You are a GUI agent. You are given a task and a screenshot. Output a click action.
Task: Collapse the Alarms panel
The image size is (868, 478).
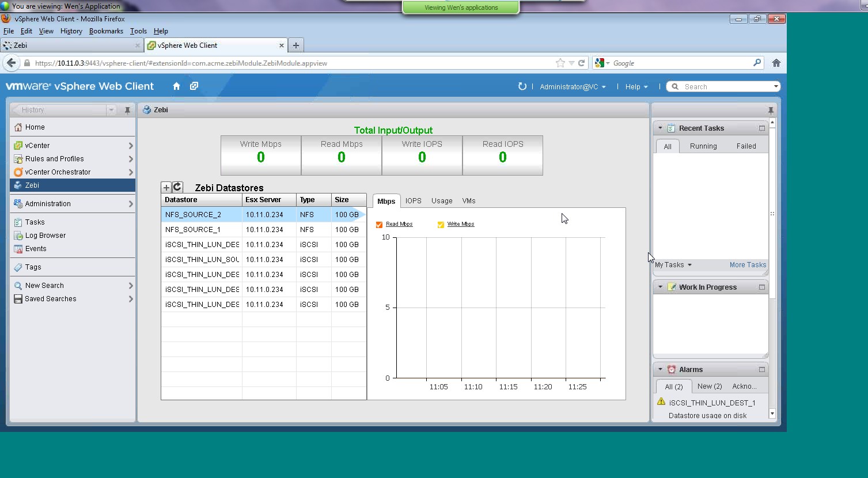(x=660, y=370)
